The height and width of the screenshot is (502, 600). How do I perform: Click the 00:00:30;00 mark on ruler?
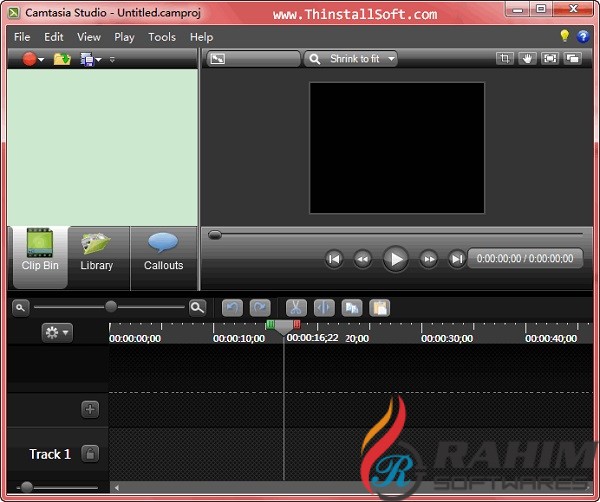[447, 339]
